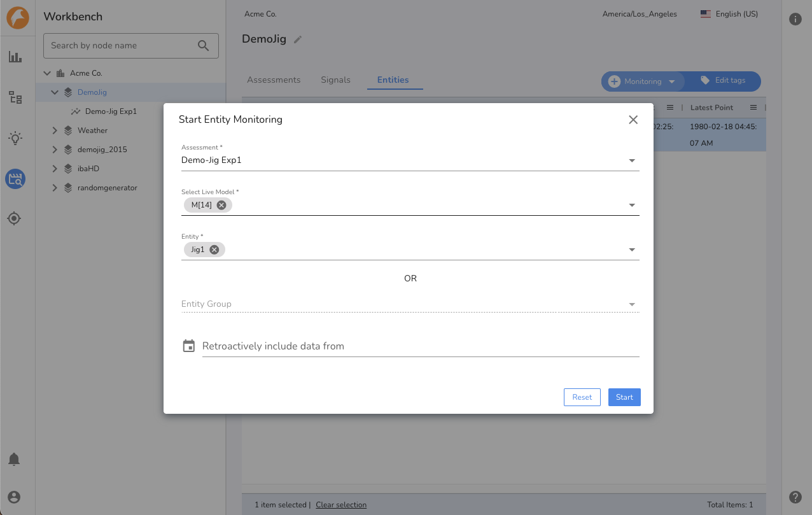Open the Entity dropdown arrow
The height and width of the screenshot is (515, 812).
point(632,250)
